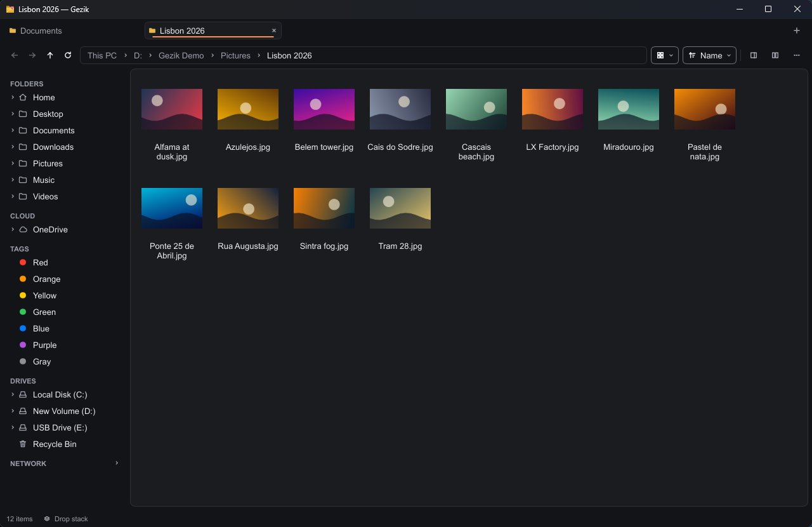
Task: Expand the Network section
Action: click(x=117, y=464)
